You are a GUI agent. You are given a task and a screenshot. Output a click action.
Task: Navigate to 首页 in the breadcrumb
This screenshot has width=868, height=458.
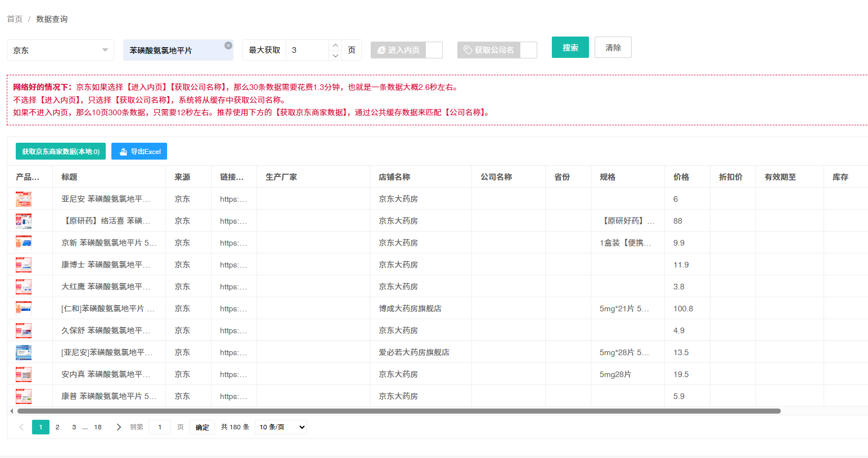click(x=15, y=19)
